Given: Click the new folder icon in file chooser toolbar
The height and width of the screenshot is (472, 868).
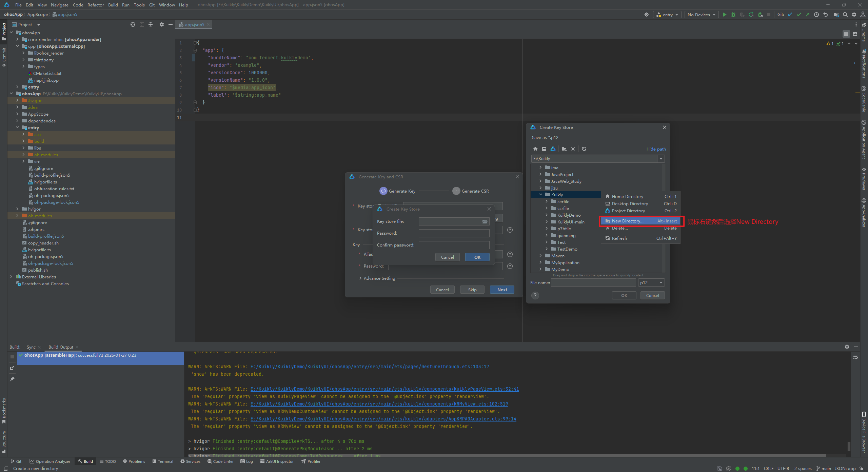Looking at the screenshot, I should click(x=564, y=149).
